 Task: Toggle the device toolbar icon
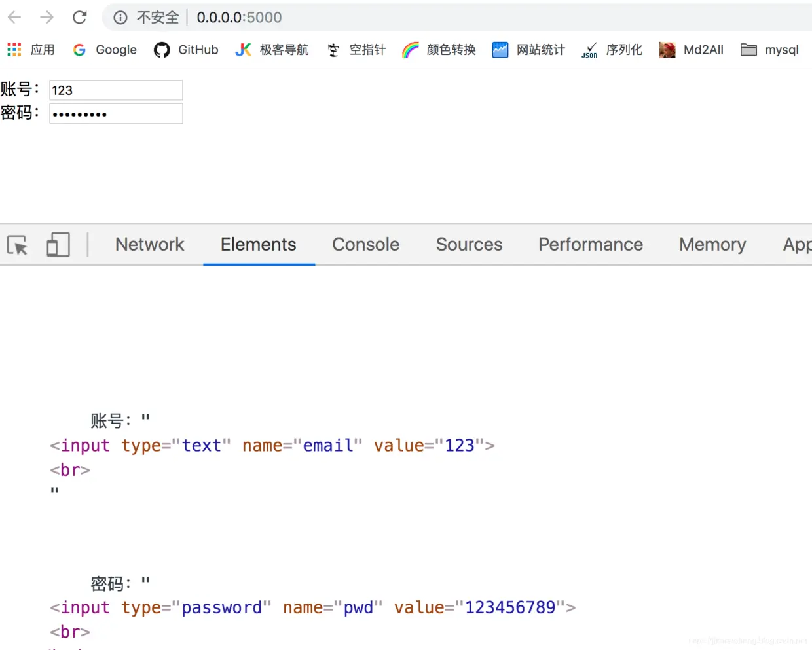tap(58, 245)
